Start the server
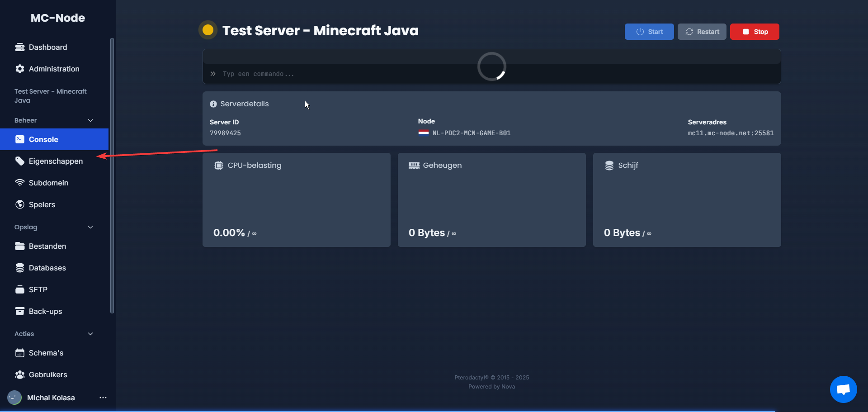The image size is (868, 412). tap(649, 32)
